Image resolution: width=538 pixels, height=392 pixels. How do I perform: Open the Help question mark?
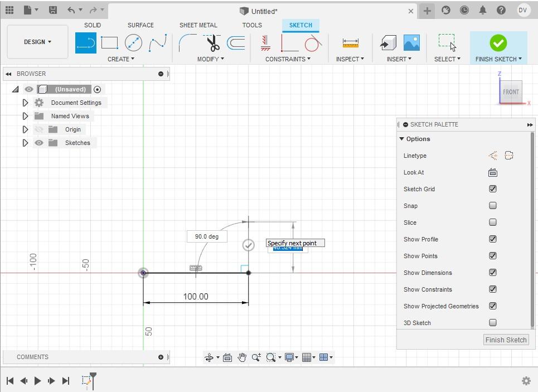[501, 10]
